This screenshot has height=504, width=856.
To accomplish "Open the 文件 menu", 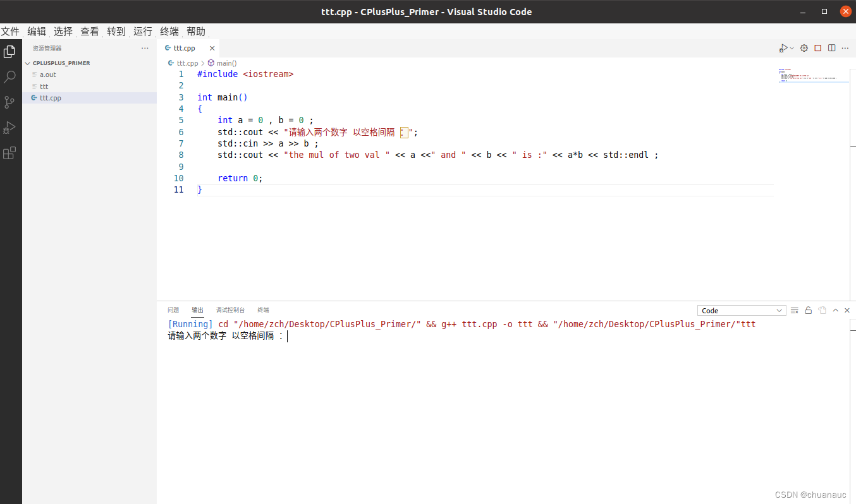I will [10, 32].
